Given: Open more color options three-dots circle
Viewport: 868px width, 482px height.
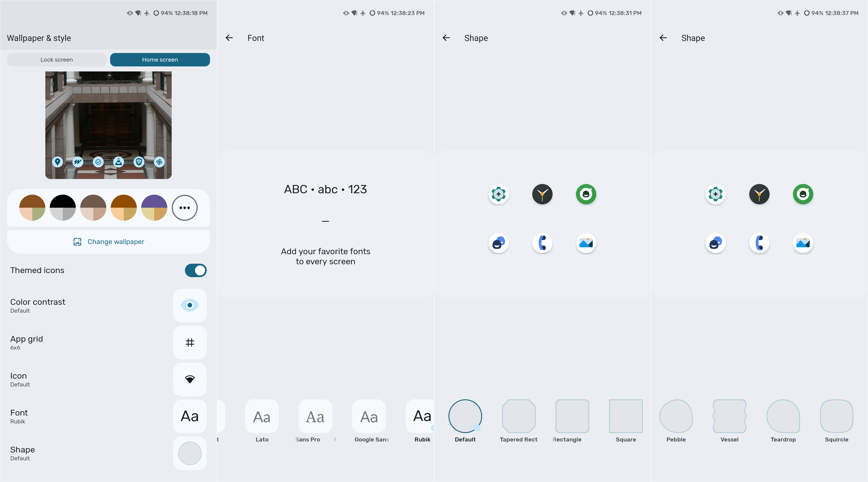Looking at the screenshot, I should click(184, 208).
